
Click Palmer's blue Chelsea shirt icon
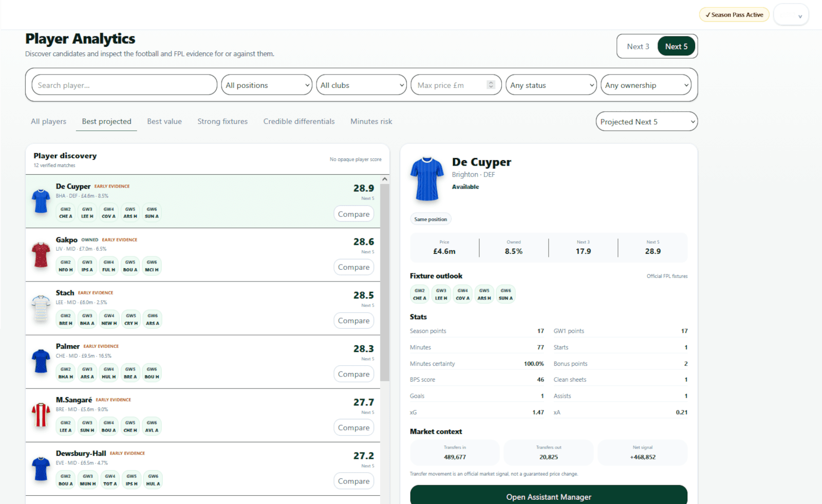click(41, 362)
